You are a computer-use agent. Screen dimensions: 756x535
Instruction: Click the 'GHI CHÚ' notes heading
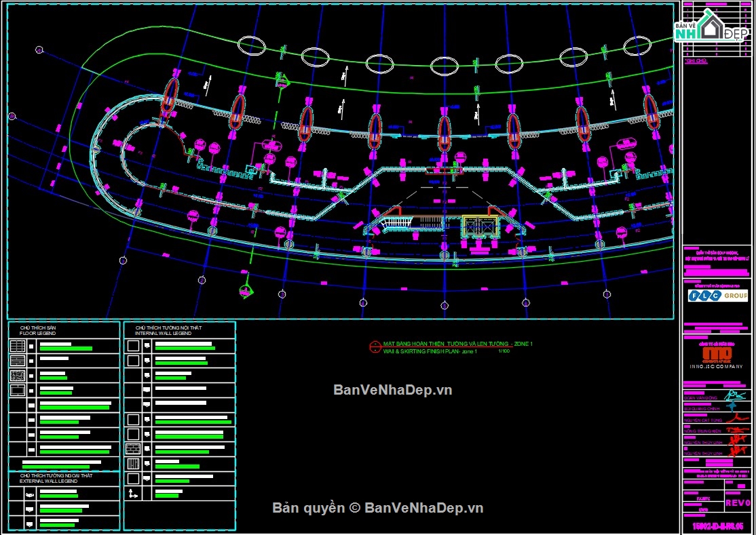tap(697, 61)
